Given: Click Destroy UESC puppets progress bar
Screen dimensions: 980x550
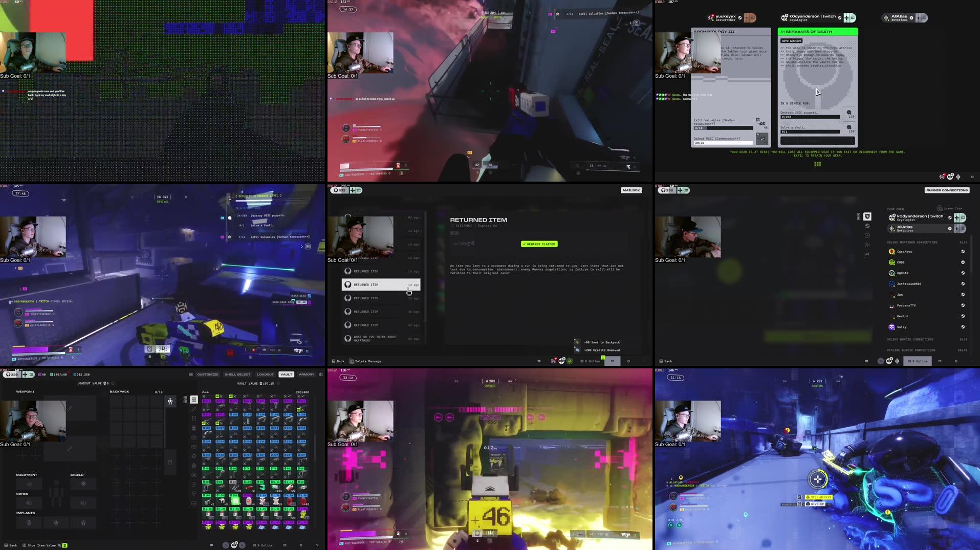Looking at the screenshot, I should pyautogui.click(x=810, y=117).
